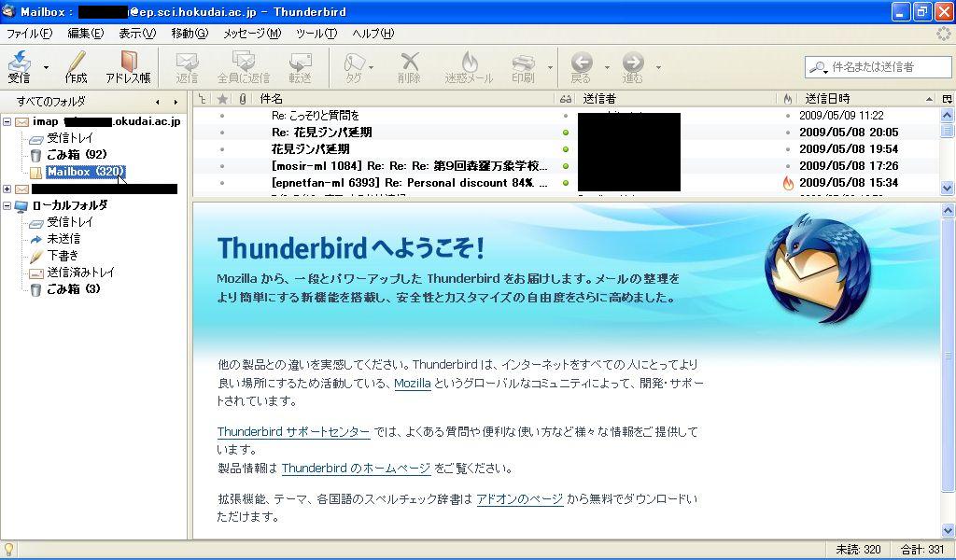Click the message list vertical scrollbar
Screen dimensions: 956x560
948,159
